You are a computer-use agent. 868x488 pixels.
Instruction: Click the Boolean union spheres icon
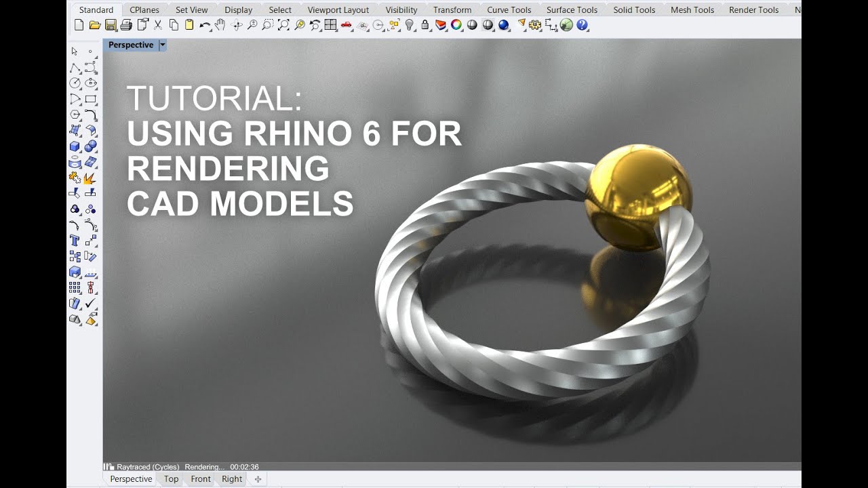[91, 146]
